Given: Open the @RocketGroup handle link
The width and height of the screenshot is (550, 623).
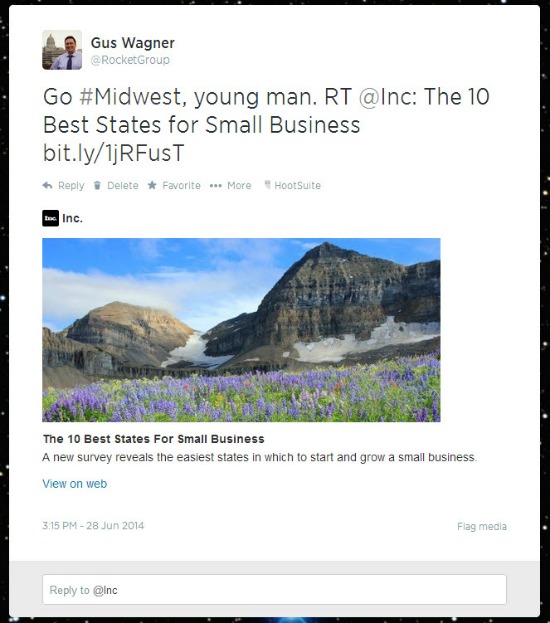Looking at the screenshot, I should (130, 60).
